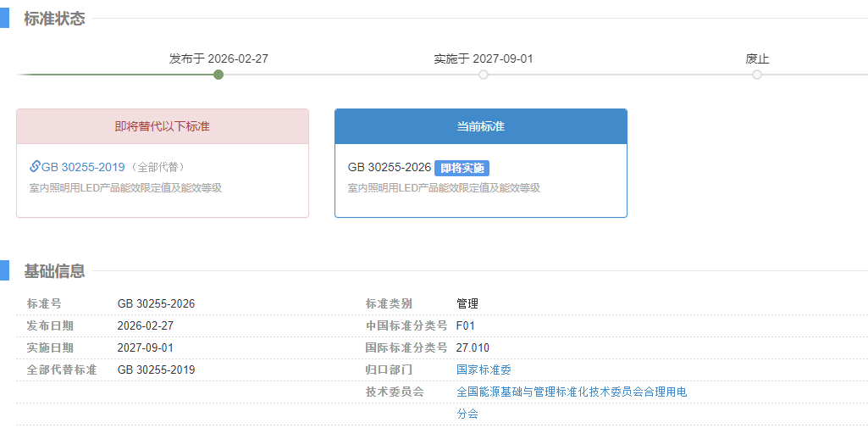Click the 实施日期 field label
This screenshot has width=868, height=428.
50,348
